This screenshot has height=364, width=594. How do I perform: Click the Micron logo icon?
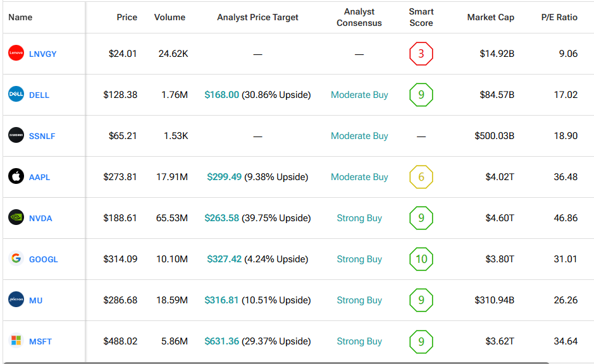[x=16, y=300]
